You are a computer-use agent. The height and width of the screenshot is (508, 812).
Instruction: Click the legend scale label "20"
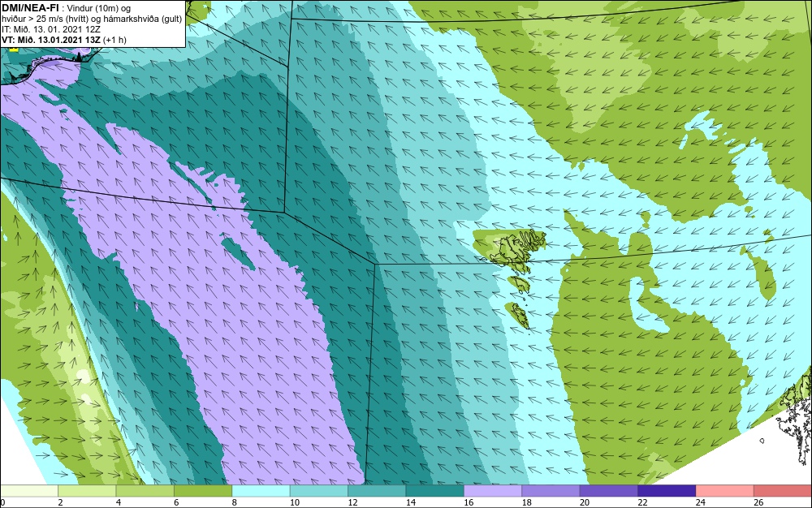(x=585, y=502)
